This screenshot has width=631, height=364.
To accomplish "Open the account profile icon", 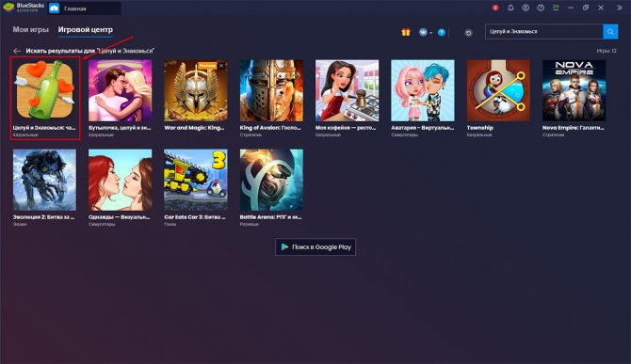I will point(526,8).
